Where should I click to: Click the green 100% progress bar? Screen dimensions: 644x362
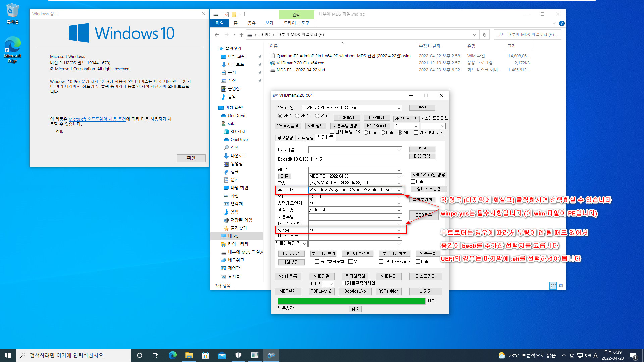pos(352,301)
